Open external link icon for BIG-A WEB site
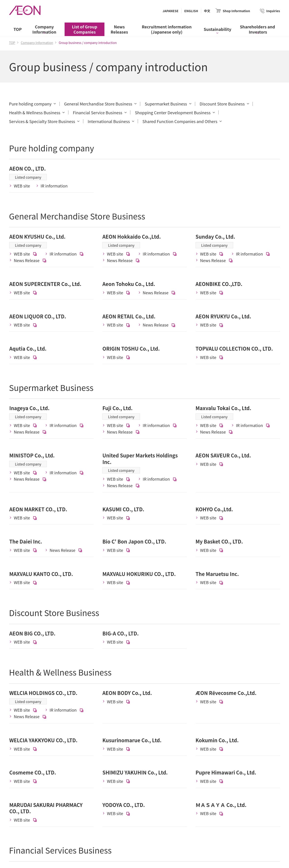289x868 pixels. [128, 642]
